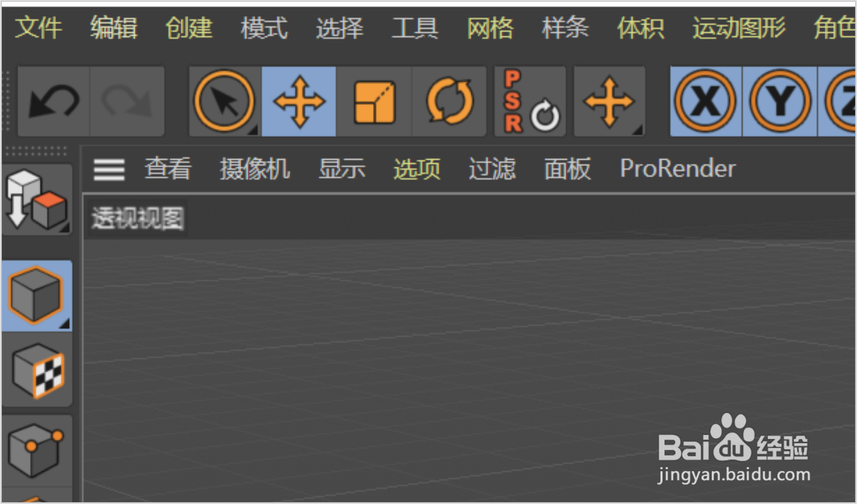Open the viewport 过滤 menu
This screenshot has width=857, height=504.
point(492,169)
